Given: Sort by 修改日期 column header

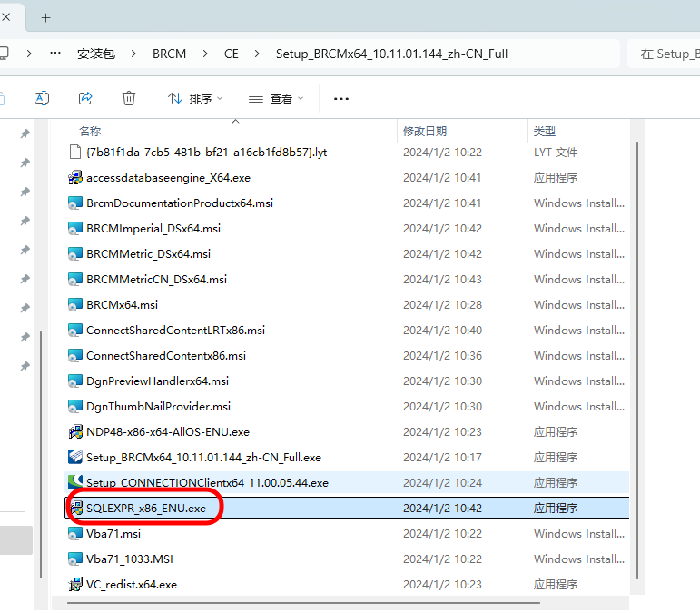Looking at the screenshot, I should click(425, 132).
